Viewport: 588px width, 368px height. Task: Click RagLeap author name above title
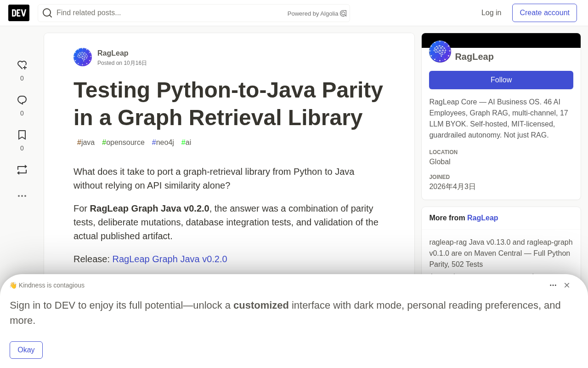click(113, 53)
